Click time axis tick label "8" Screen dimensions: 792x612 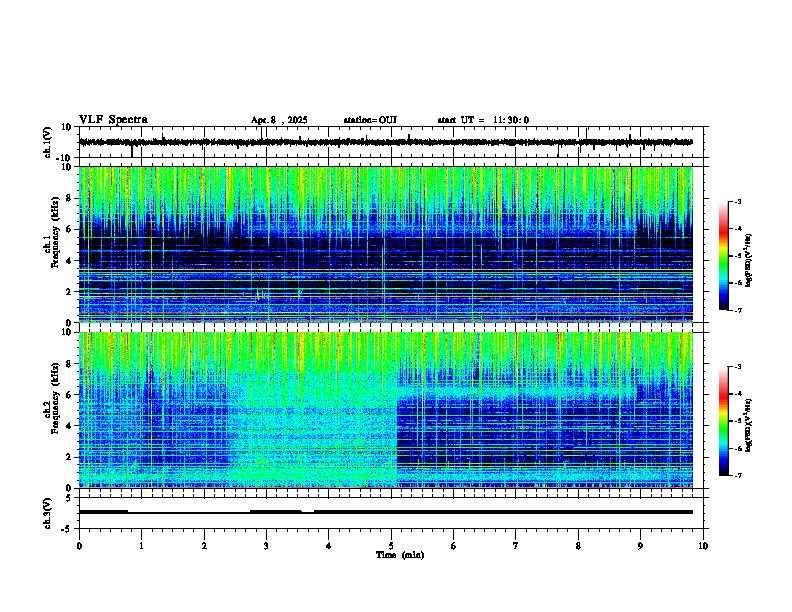point(578,546)
